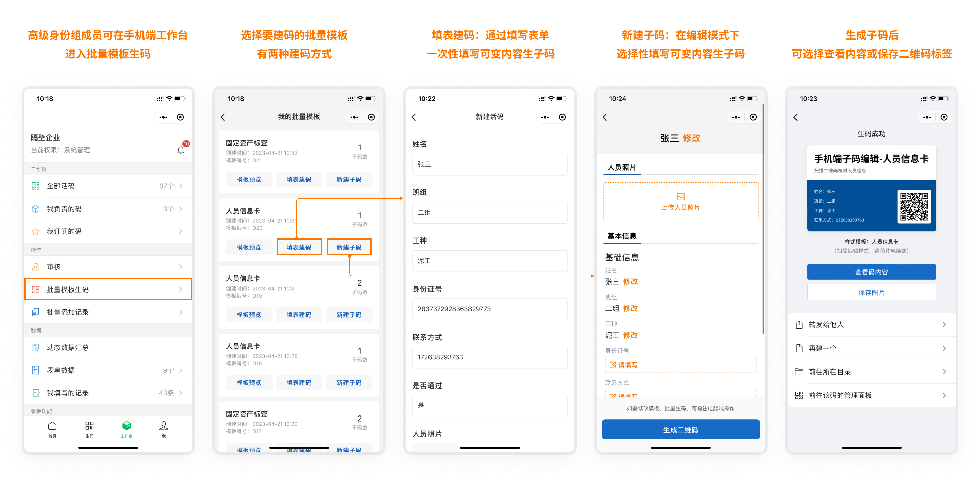Click 填表建码 for 人员信息卡 D19
980x482 pixels.
click(299, 315)
